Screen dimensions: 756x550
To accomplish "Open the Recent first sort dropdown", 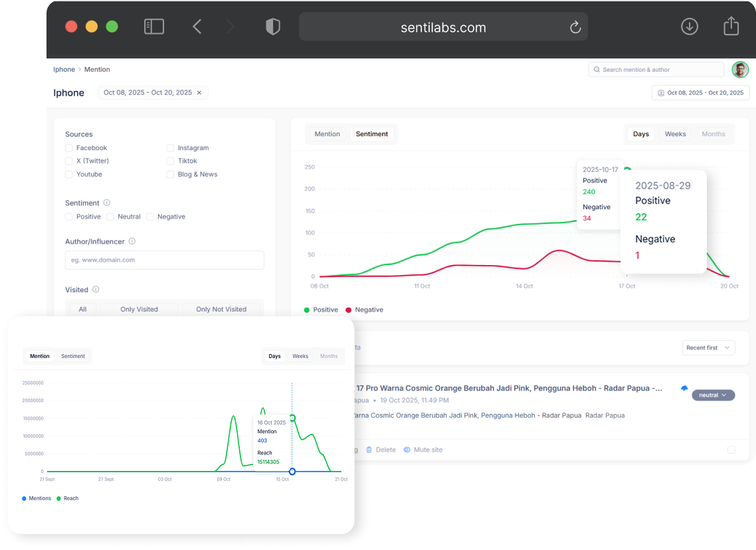I will [x=708, y=347].
